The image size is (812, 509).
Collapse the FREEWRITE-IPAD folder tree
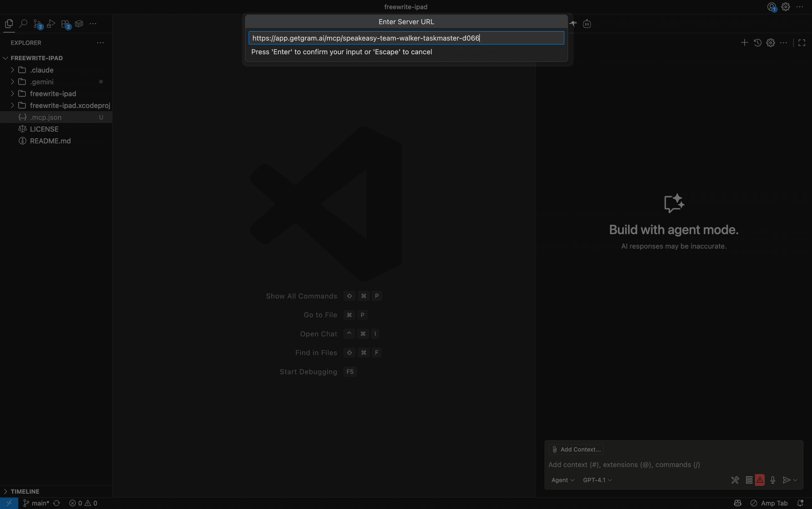(x=5, y=58)
